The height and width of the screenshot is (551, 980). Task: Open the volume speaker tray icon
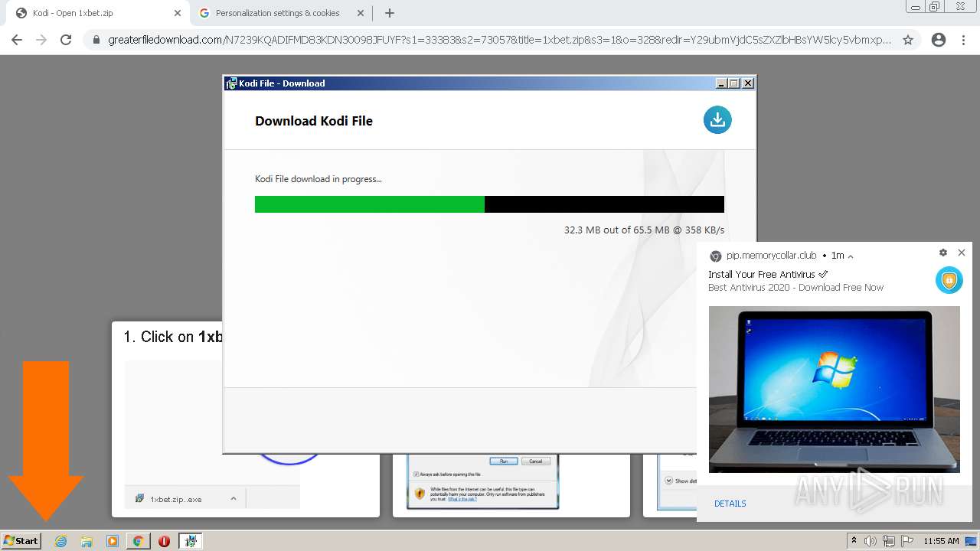click(x=871, y=541)
